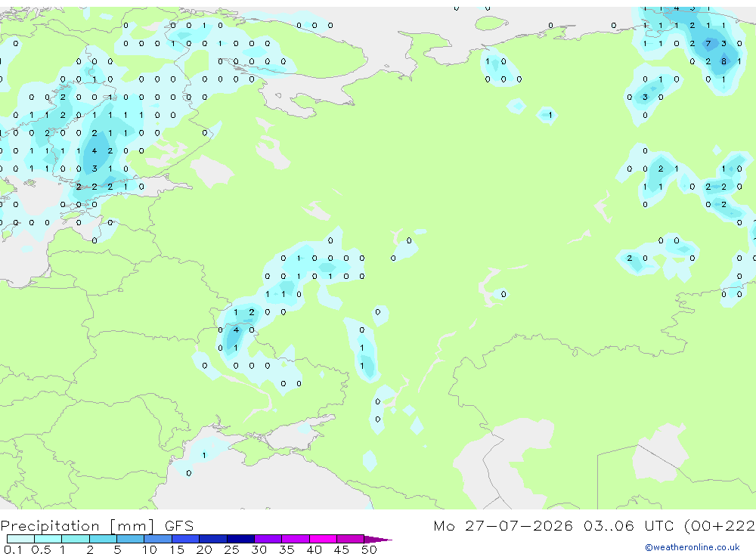This screenshot has width=756, height=554.
Task: Click the 20–25 mm legend color swatch
Action: click(x=213, y=539)
